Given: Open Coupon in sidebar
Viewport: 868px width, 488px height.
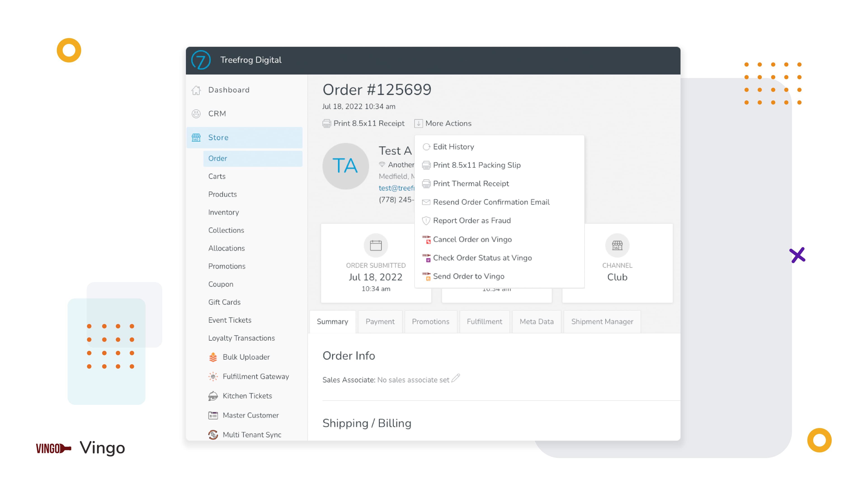Looking at the screenshot, I should pos(221,284).
